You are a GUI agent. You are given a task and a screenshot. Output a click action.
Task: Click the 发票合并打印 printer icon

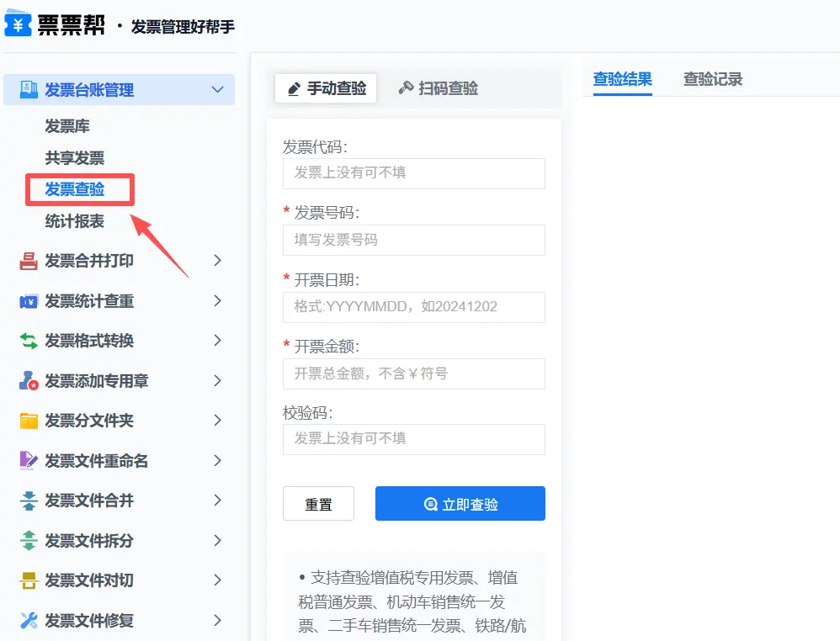(x=29, y=261)
